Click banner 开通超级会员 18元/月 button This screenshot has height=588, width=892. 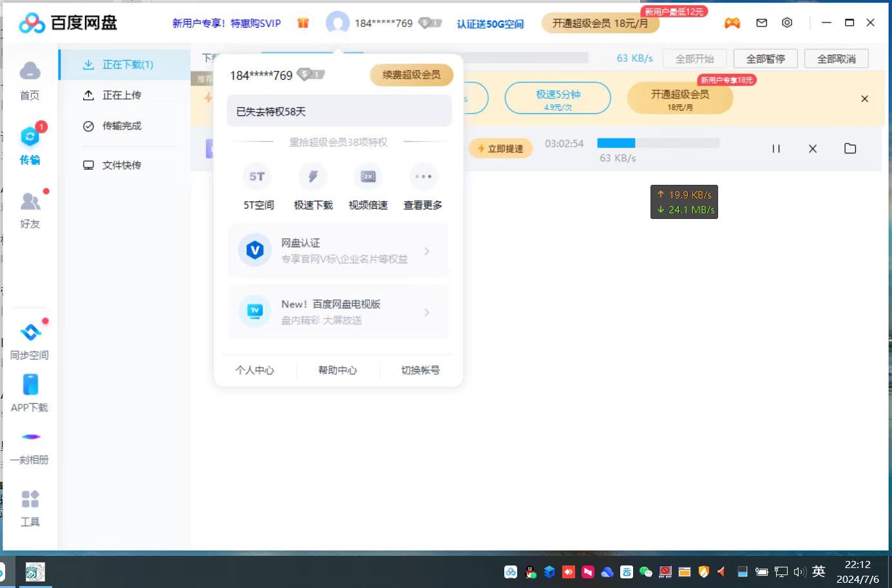pyautogui.click(x=680, y=99)
